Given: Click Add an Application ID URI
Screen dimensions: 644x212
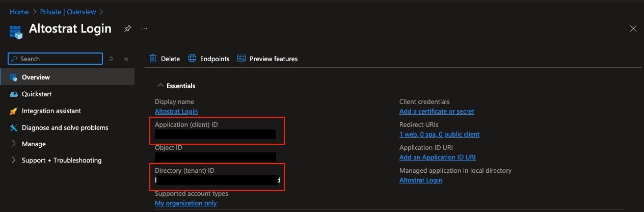Looking at the screenshot, I should click(438, 157).
